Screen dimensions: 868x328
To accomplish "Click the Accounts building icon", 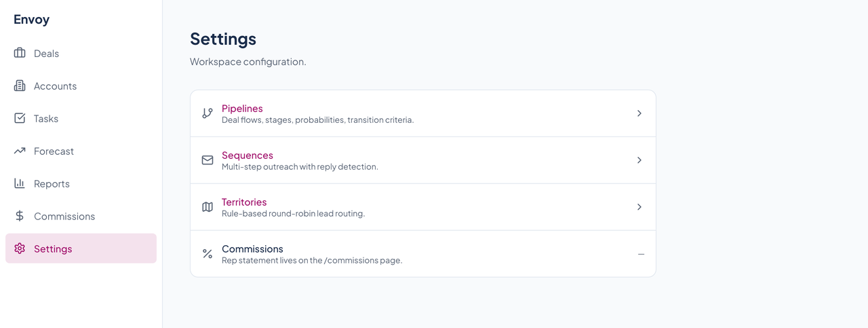I will pos(20,86).
